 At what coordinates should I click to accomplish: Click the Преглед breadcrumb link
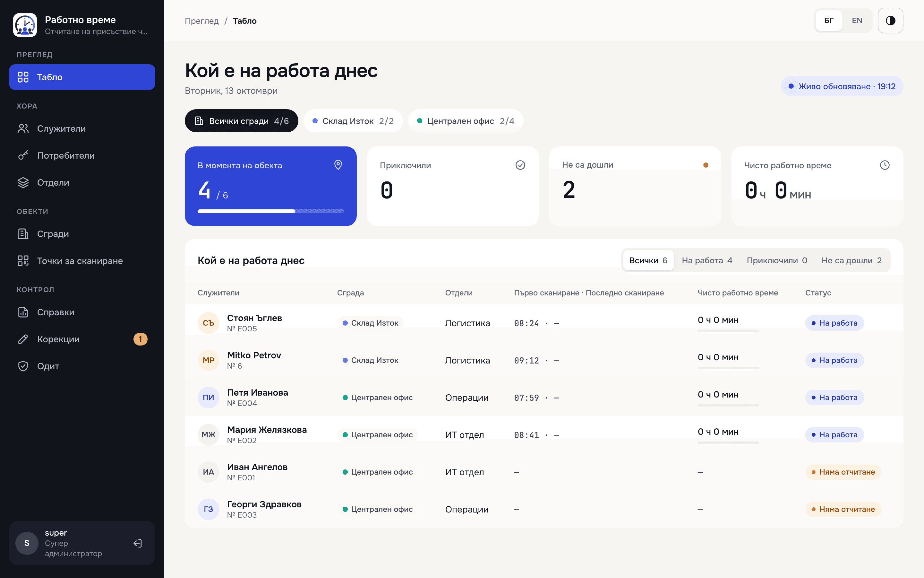click(201, 21)
